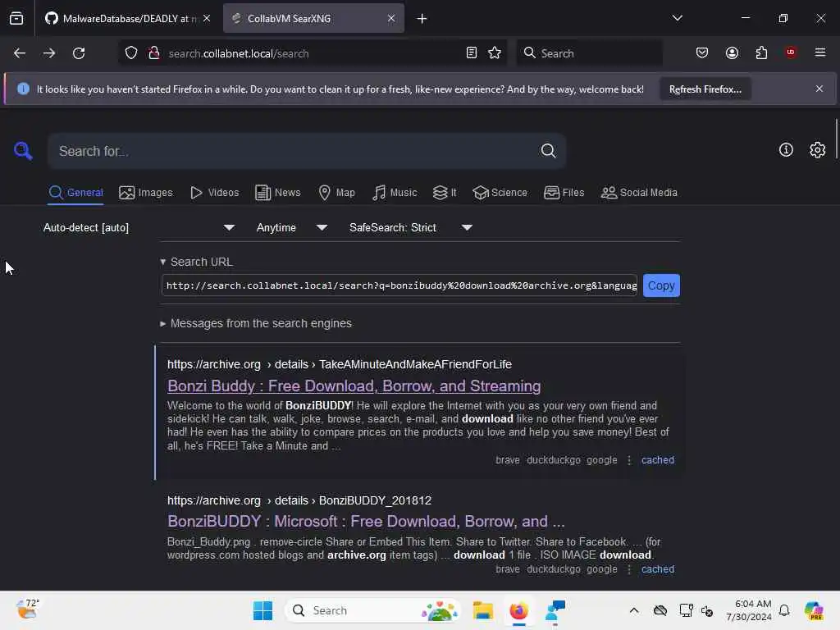The width and height of the screenshot is (840, 630).
Task: Open the Copilot preview taskbar icon
Action: coord(814,610)
